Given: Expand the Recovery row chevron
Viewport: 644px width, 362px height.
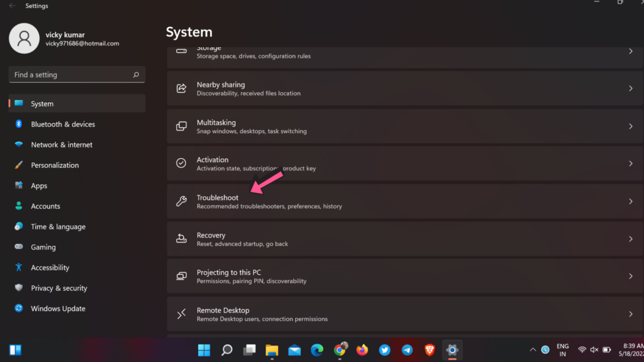Looking at the screenshot, I should (630, 239).
